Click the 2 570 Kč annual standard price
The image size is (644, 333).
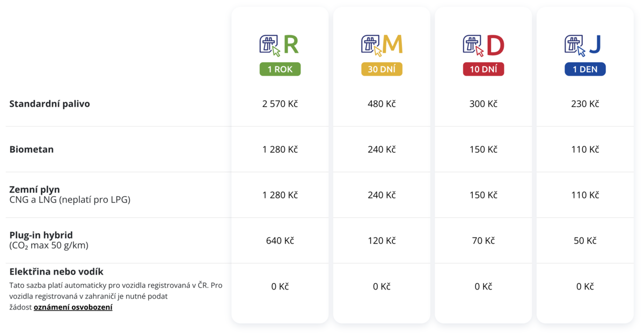click(x=280, y=104)
